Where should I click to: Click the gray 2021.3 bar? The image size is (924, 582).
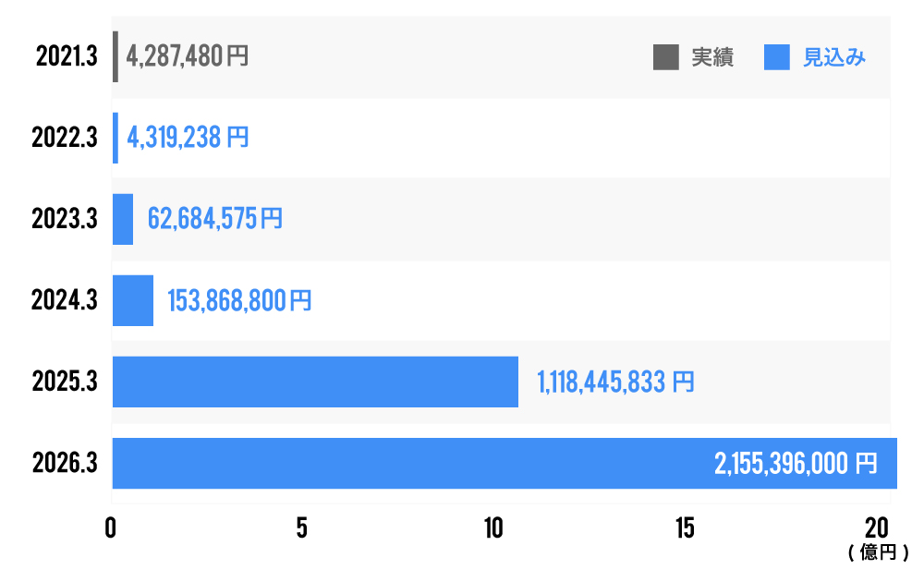[115, 56]
